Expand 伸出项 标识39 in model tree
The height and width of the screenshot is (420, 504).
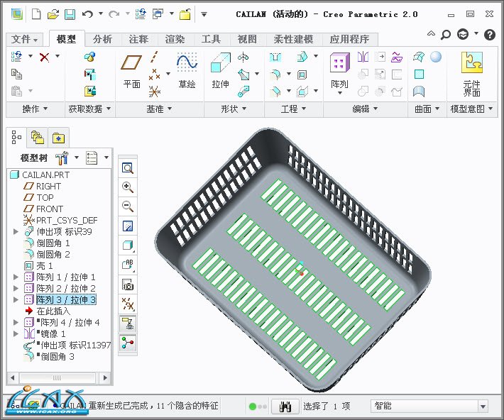click(x=16, y=231)
